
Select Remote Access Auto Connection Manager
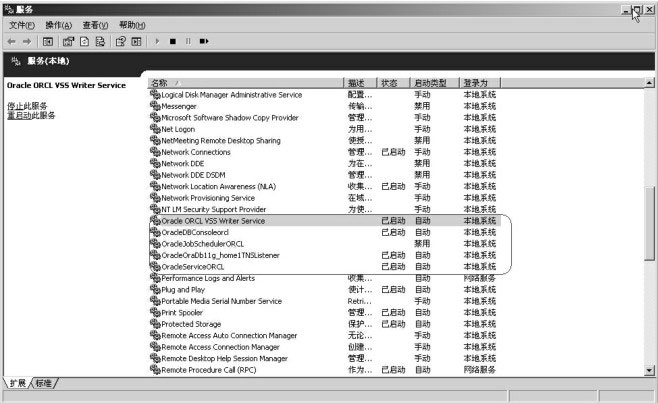tap(229, 335)
